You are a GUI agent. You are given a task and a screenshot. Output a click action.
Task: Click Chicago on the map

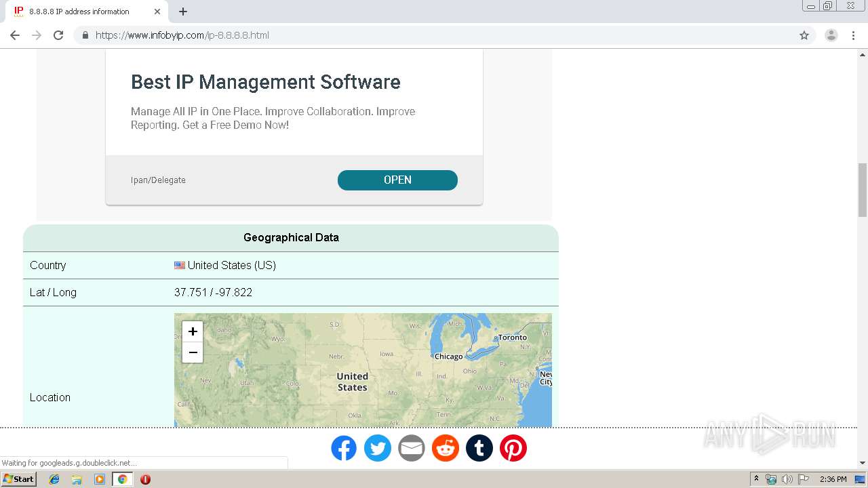click(448, 357)
